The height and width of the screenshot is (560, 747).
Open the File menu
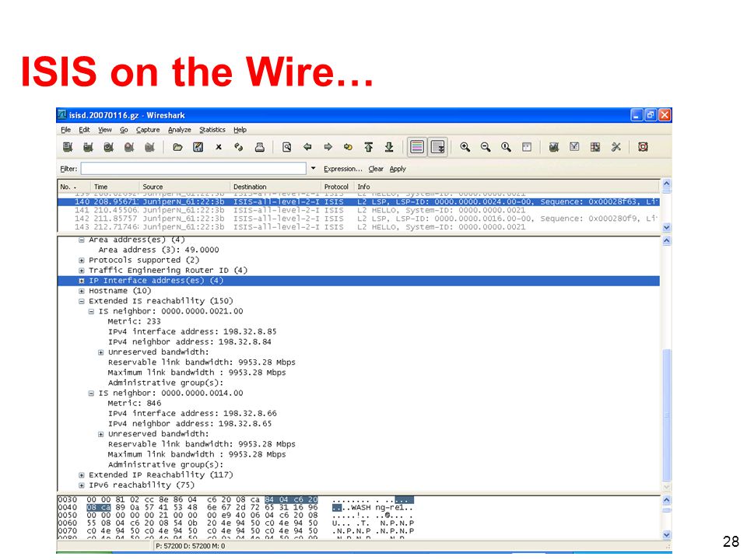tap(65, 130)
